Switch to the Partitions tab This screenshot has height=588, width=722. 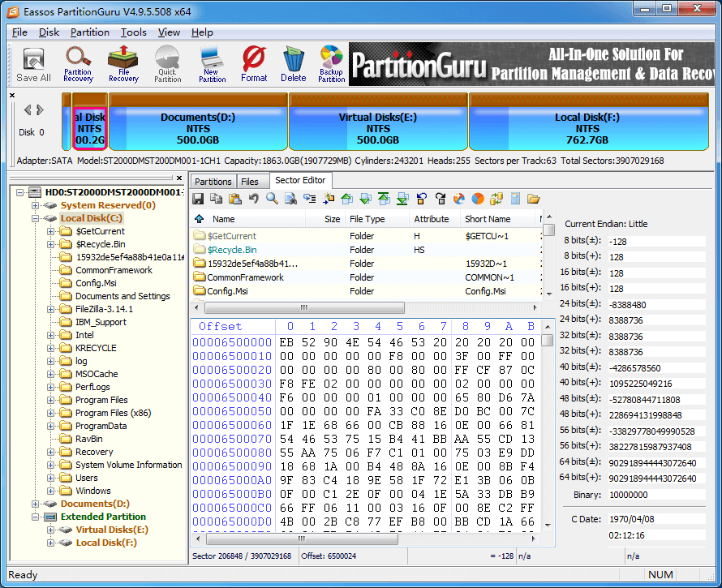coord(213,182)
